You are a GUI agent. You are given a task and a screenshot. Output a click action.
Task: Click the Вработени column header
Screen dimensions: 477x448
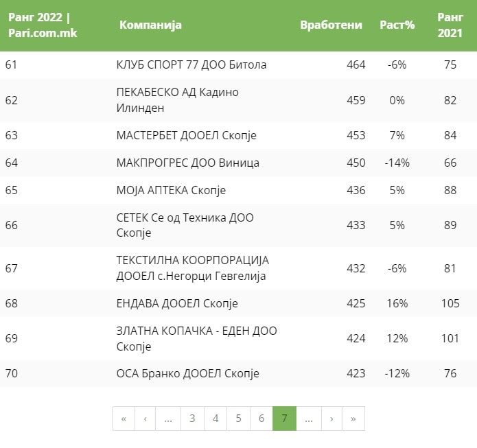(x=331, y=25)
